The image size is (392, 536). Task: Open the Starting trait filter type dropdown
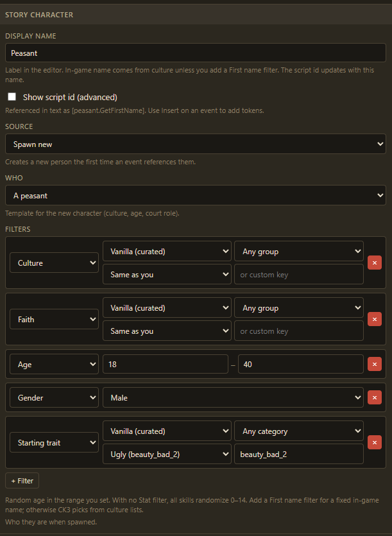[55, 442]
